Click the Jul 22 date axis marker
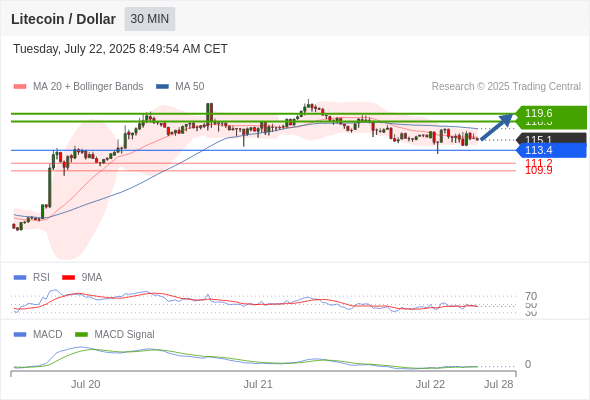 (430, 384)
